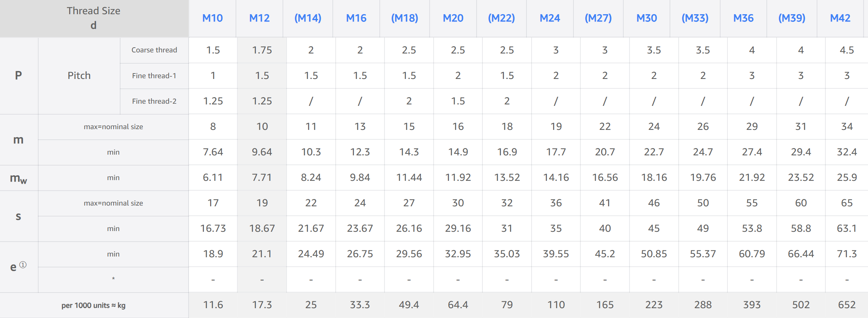Image resolution: width=868 pixels, height=318 pixels.
Task: Open the (M33) header link
Action: (x=695, y=18)
